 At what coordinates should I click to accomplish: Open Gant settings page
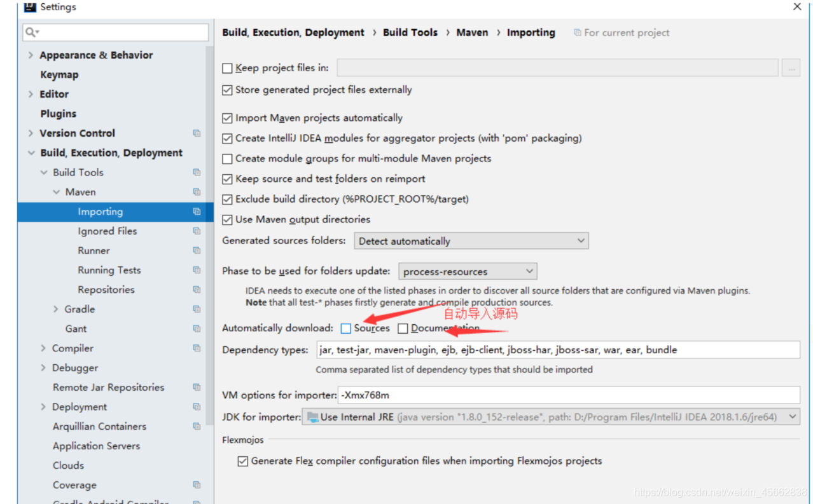(x=76, y=329)
